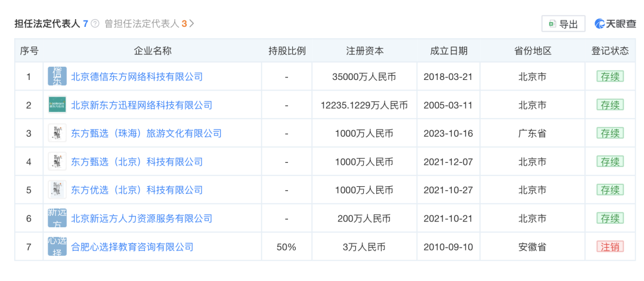
Task: Switch to 曾担任法定代表人 tab
Action: pos(142,24)
